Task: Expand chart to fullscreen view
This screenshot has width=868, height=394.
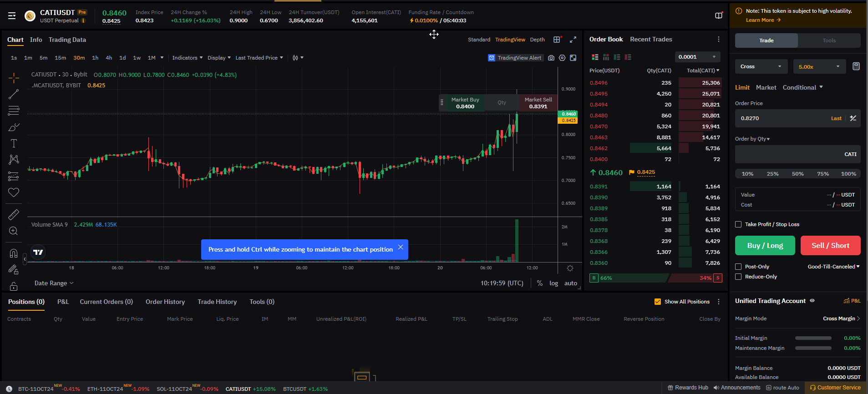Action: tap(573, 40)
